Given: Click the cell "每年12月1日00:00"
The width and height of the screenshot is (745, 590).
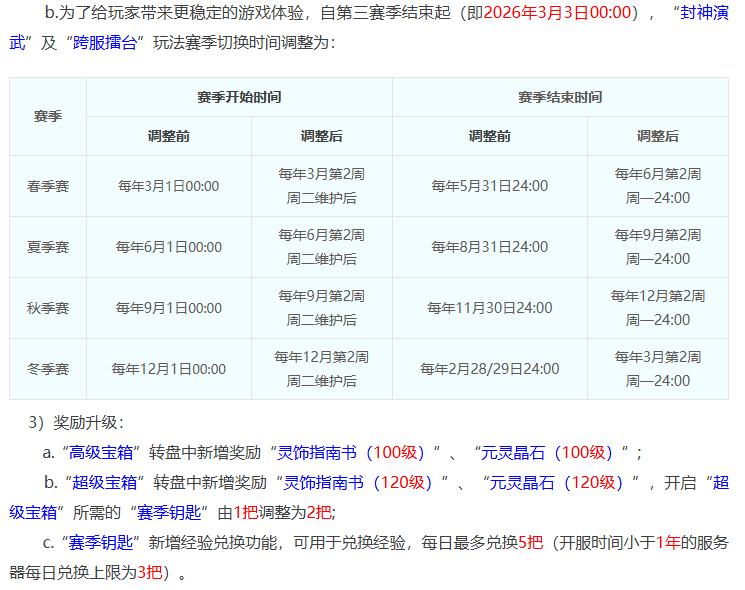Looking at the screenshot, I should pos(169,369).
